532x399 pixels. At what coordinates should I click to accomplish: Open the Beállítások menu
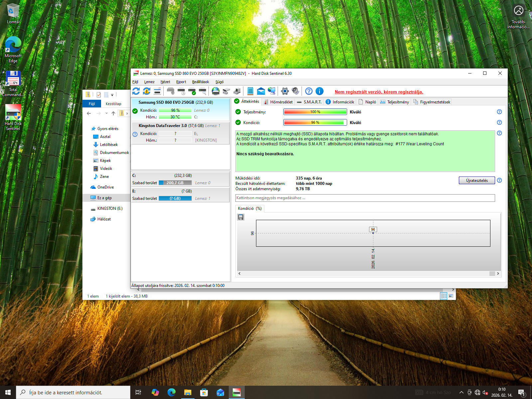[x=200, y=82]
